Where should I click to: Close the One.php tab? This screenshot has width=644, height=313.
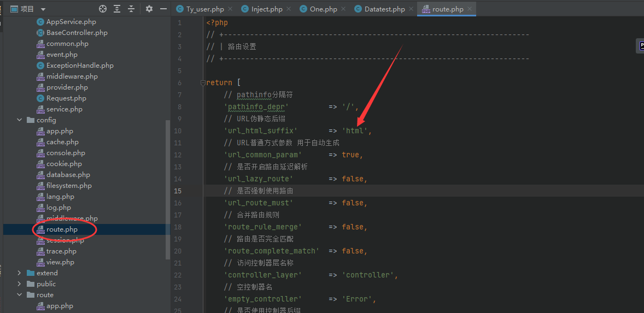tap(344, 9)
